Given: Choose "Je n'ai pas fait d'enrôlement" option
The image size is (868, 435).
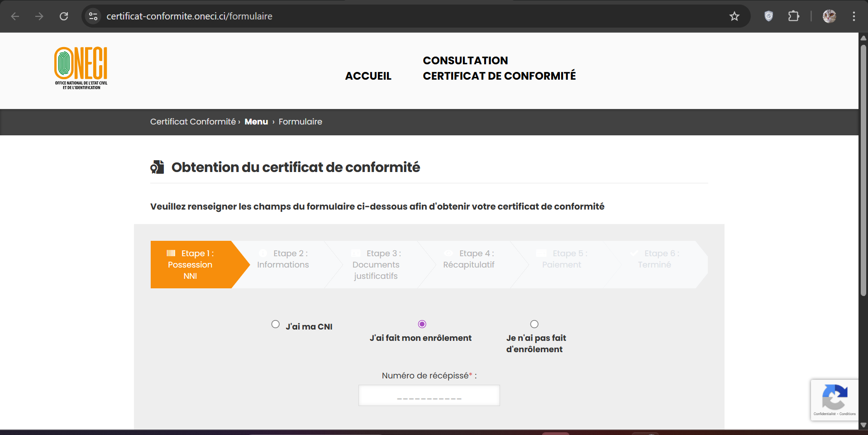Looking at the screenshot, I should 534,324.
